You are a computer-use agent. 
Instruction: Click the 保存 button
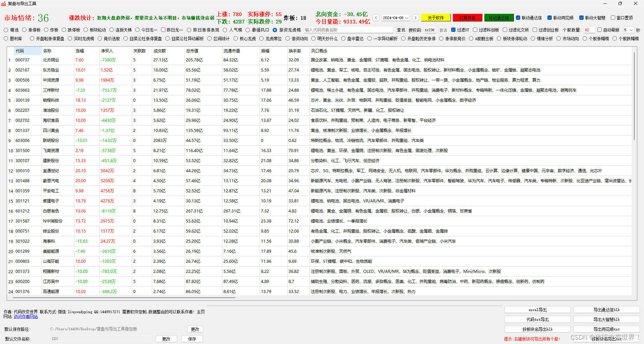pyautogui.click(x=192, y=339)
